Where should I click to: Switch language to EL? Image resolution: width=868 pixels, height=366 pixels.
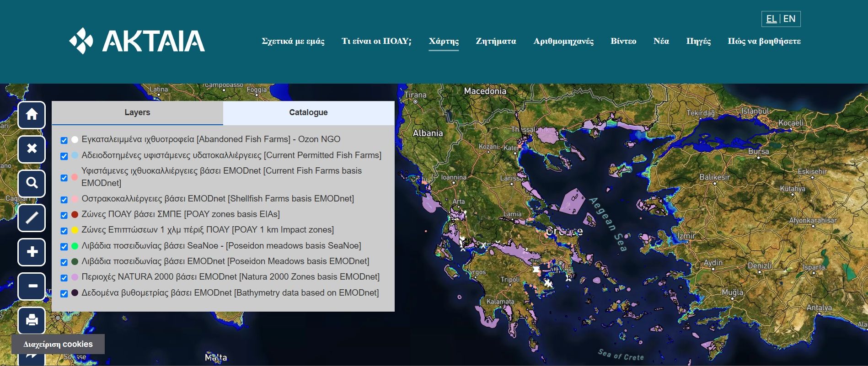coord(771,19)
